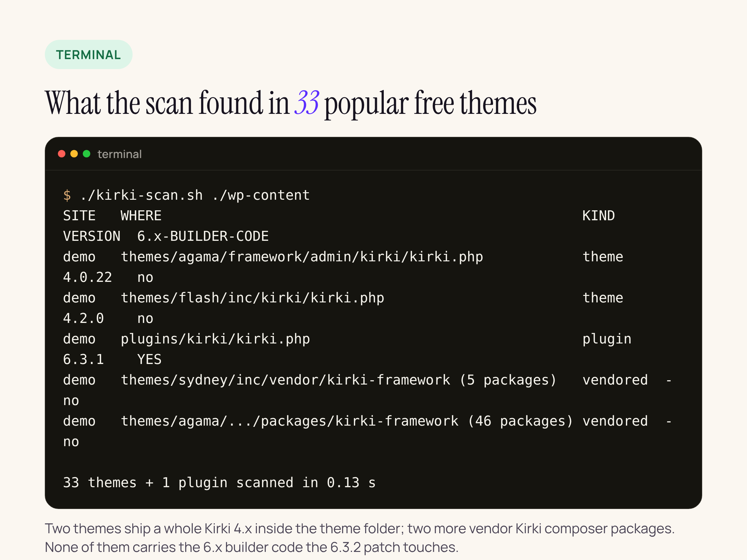
Task: Click 'themes/agama/framework/admin/kirki/kirki.php' path
Action: pyautogui.click(x=302, y=257)
